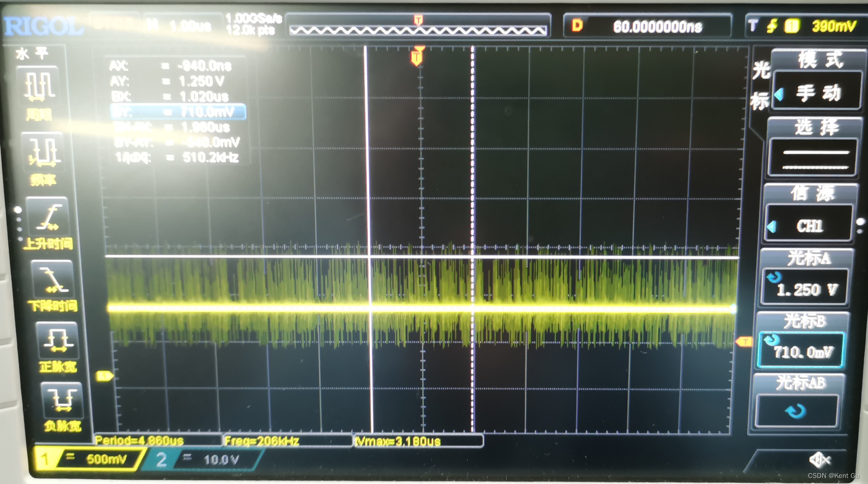
Task: Select Cursor B (光标B) menu item
Action: pos(804,321)
